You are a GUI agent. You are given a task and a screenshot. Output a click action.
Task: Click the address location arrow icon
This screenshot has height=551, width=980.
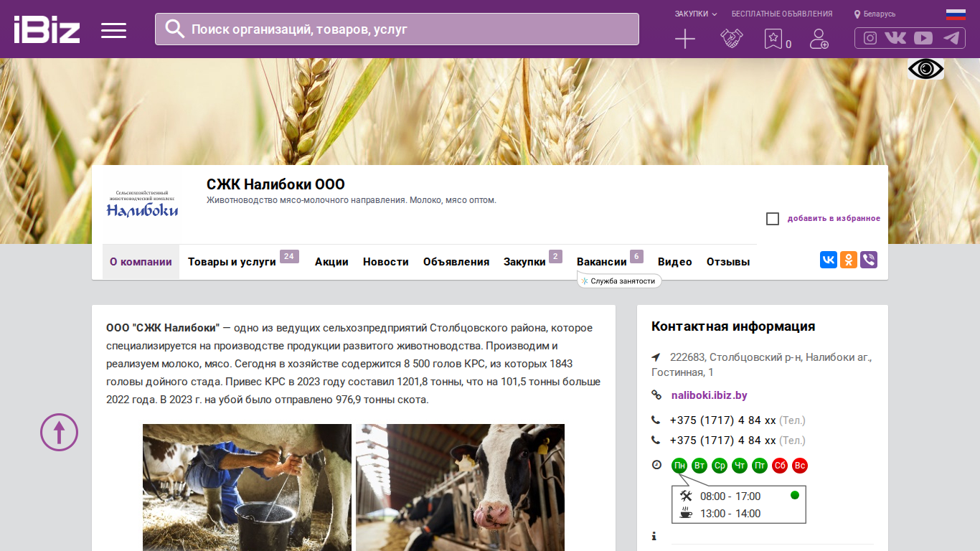(656, 357)
